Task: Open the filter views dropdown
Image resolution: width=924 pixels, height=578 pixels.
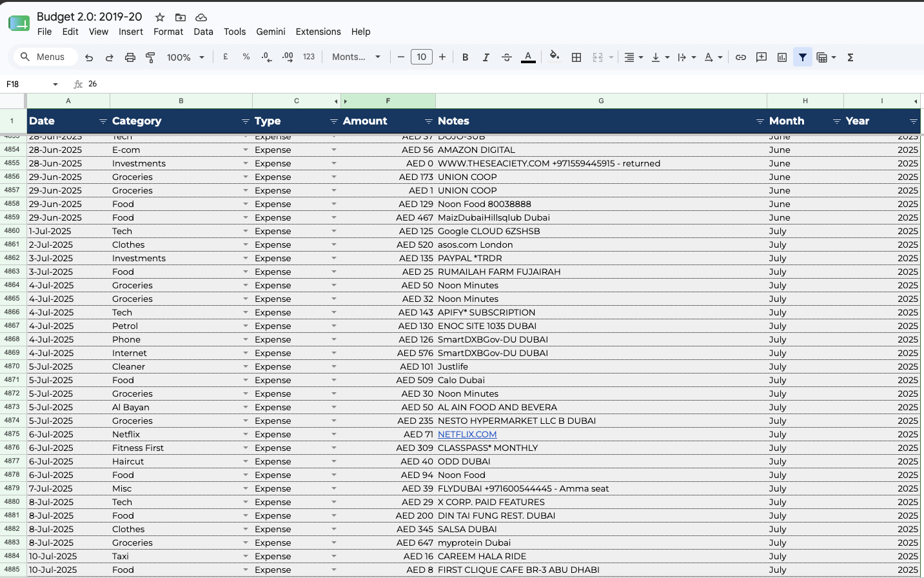Action: coord(826,57)
